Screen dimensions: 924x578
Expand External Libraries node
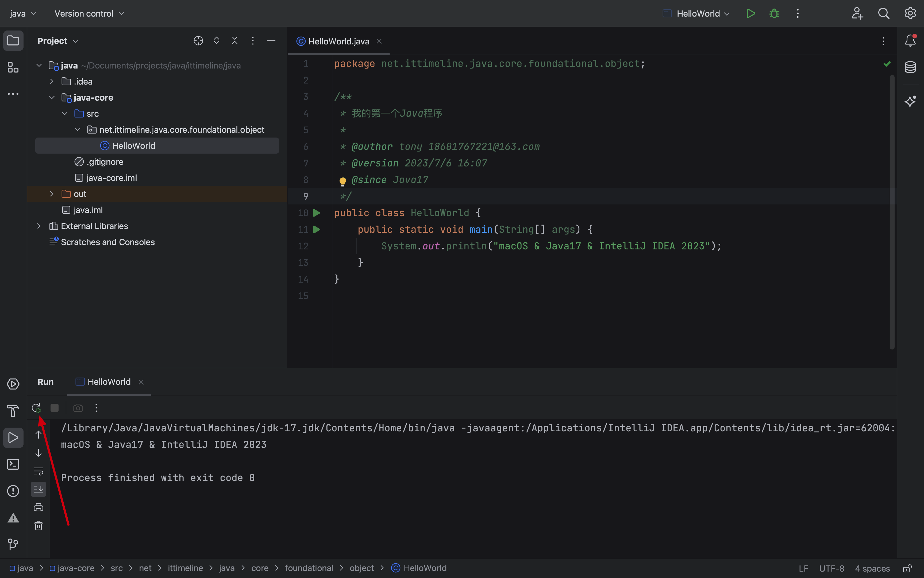[x=39, y=226]
